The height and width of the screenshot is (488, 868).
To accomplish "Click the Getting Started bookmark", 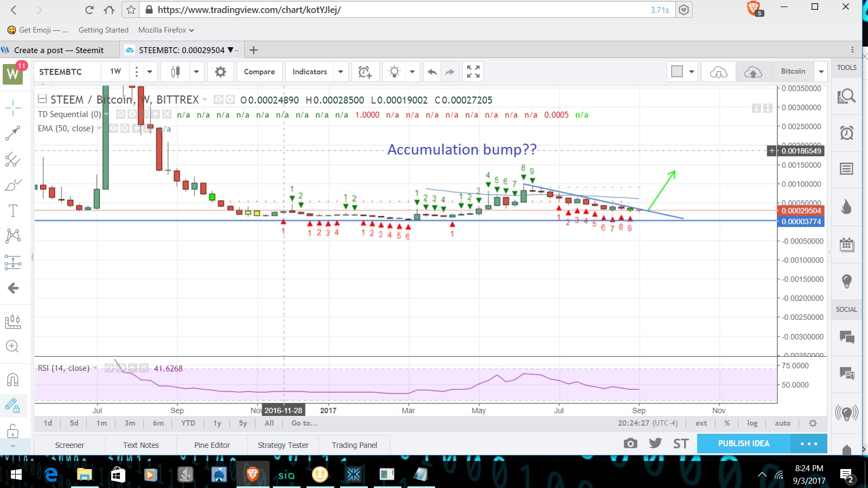I will click(104, 30).
